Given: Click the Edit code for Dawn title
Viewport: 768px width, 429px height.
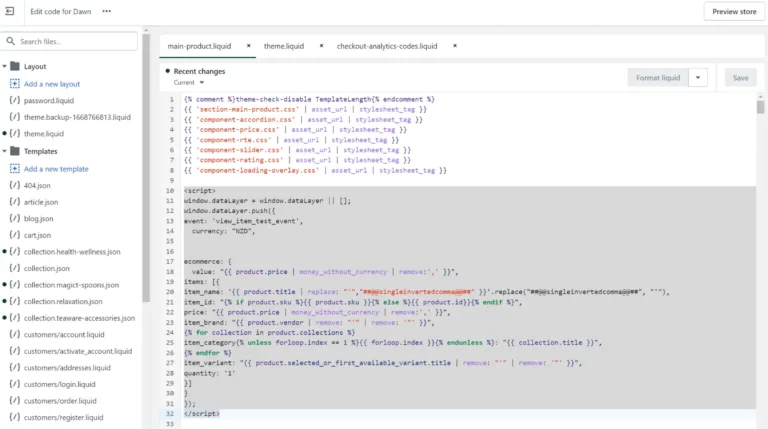Looking at the screenshot, I should 61,11.
